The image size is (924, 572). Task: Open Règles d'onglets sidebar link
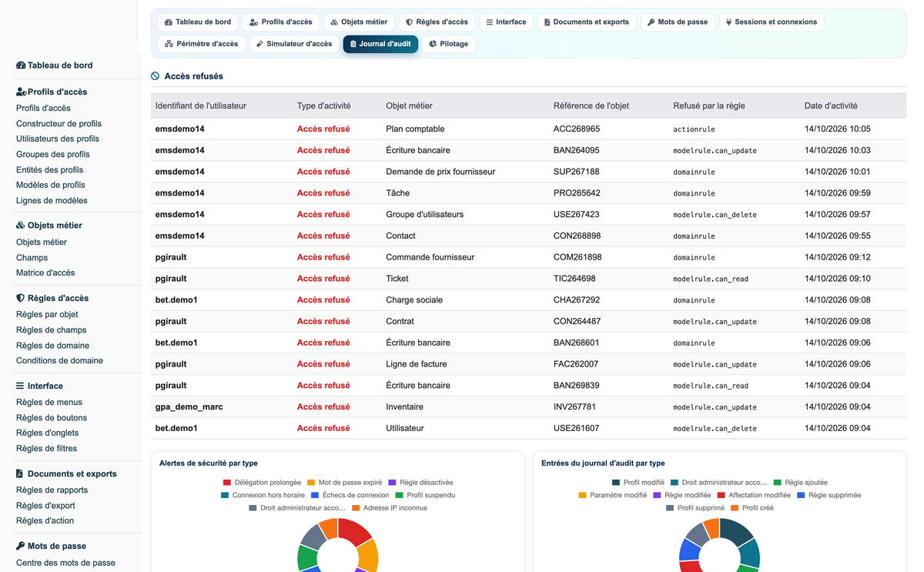(47, 433)
